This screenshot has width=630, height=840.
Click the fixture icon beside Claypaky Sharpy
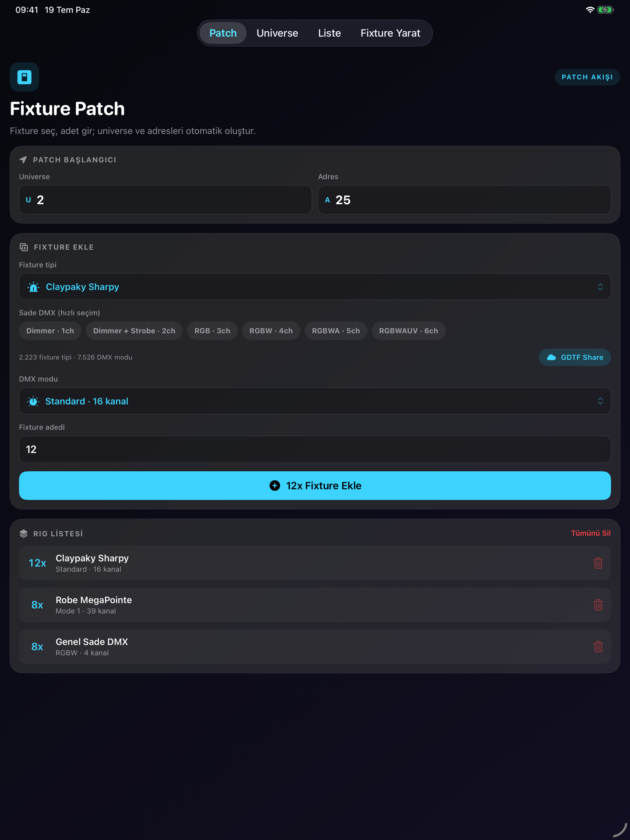[x=34, y=287]
